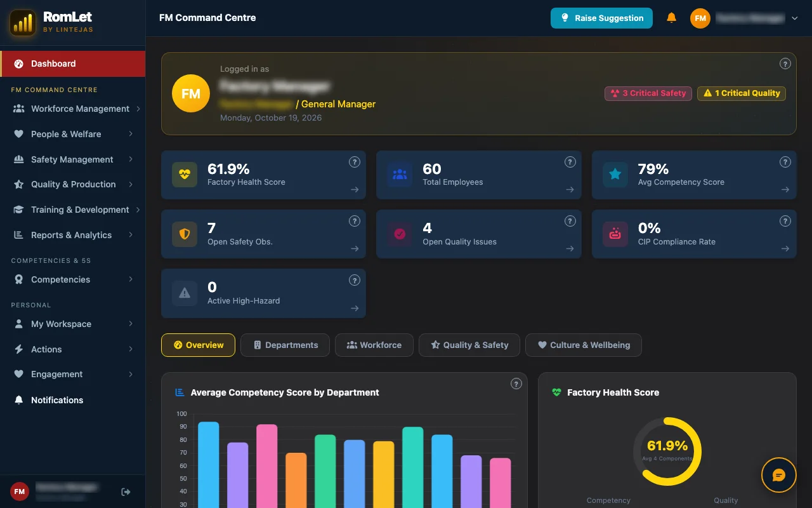The height and width of the screenshot is (508, 812).
Task: Click help icon on CIP Compliance Rate card
Action: (x=785, y=221)
